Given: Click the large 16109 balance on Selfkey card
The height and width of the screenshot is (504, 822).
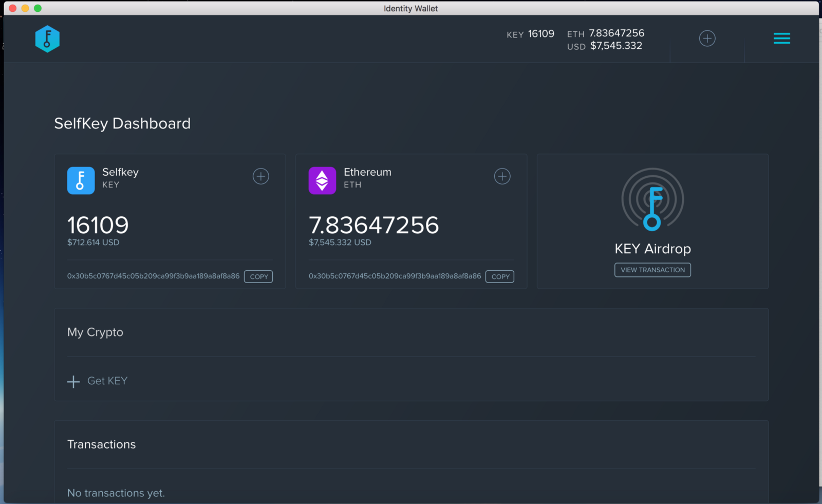Looking at the screenshot, I should coord(98,225).
